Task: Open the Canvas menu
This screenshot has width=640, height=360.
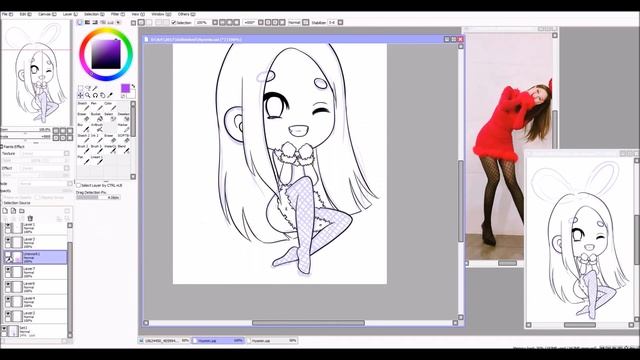Action: (x=47, y=14)
